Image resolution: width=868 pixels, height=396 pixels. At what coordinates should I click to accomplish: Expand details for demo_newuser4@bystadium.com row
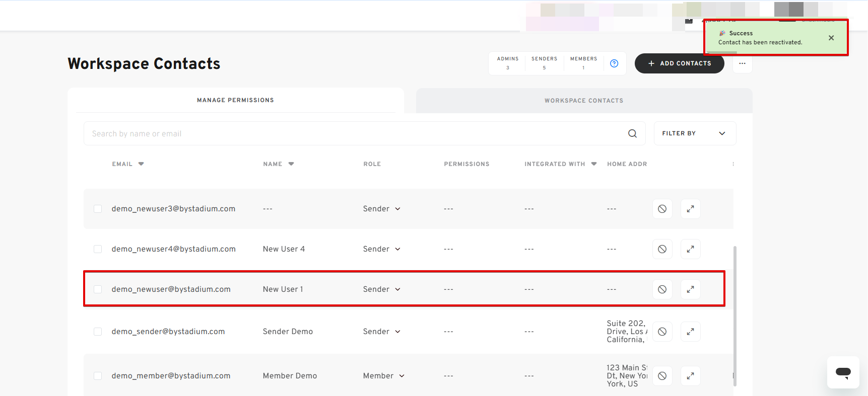(690, 249)
